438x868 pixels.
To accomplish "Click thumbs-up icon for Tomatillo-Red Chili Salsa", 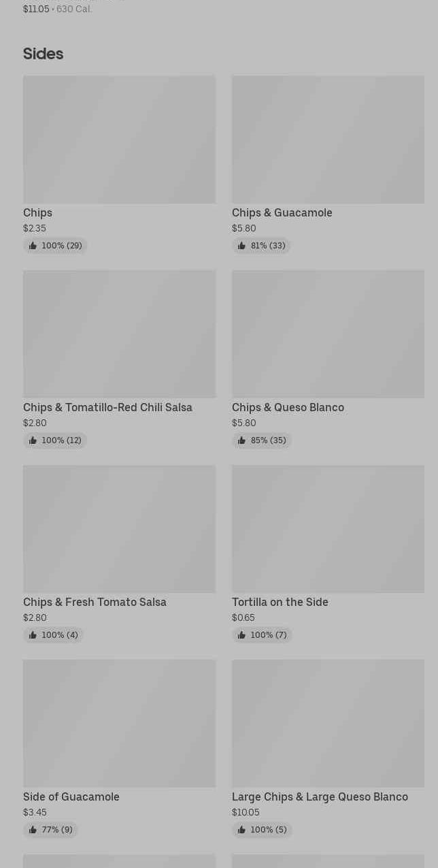I will point(33,440).
